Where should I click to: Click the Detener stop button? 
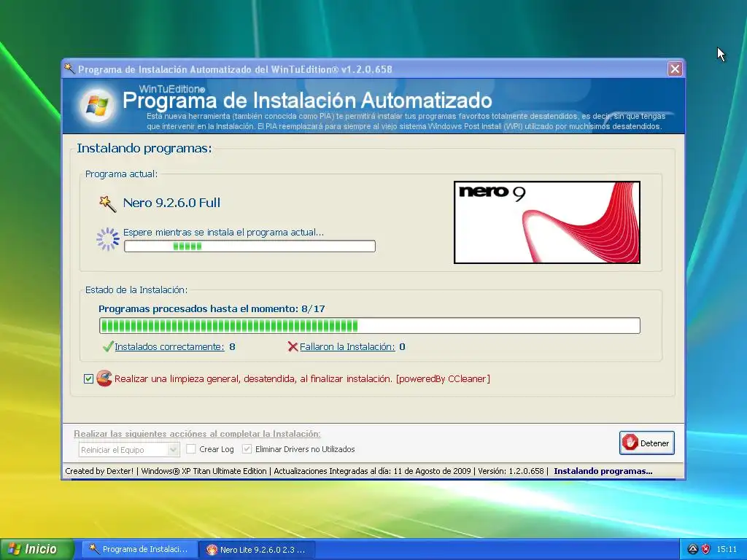(x=646, y=443)
